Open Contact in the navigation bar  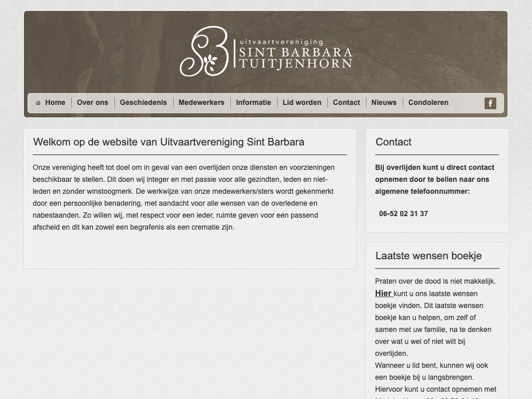click(x=347, y=102)
